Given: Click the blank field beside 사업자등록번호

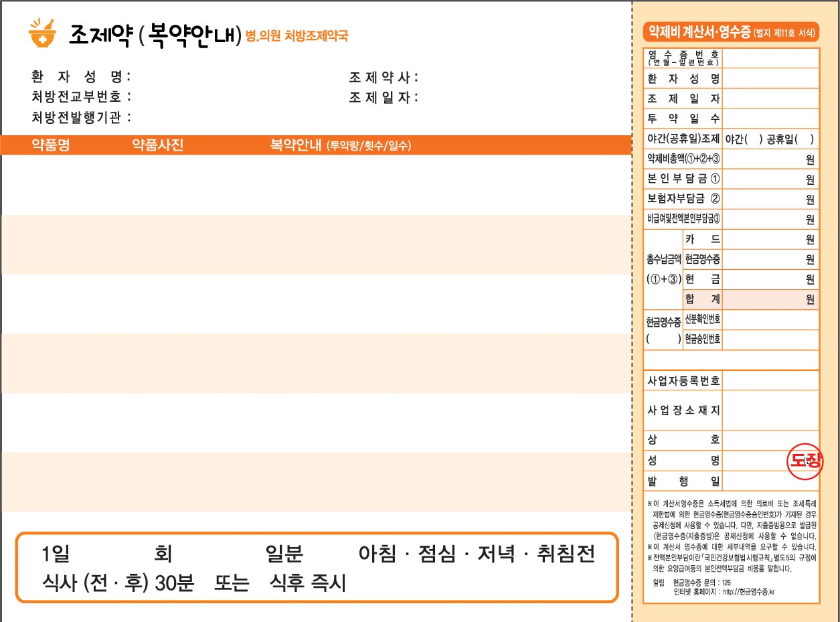Looking at the screenshot, I should point(770,380).
